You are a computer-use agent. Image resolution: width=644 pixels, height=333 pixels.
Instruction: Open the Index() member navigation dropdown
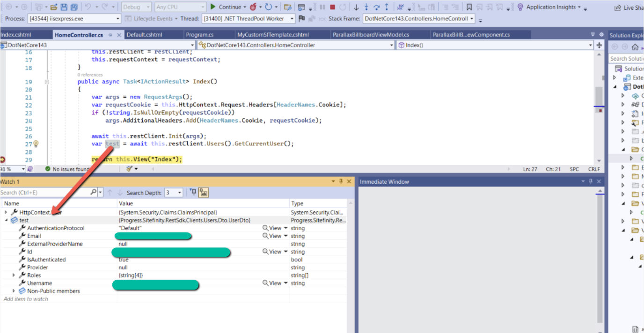(x=495, y=45)
